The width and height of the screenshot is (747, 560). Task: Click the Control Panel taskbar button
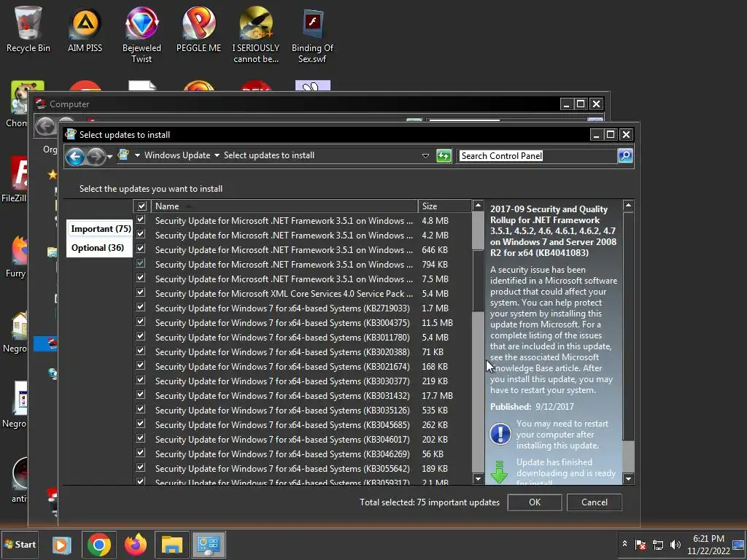click(x=209, y=545)
